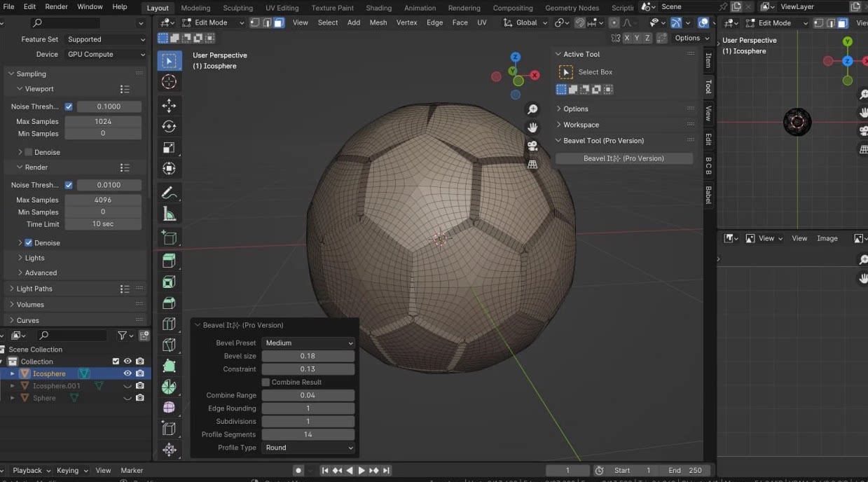868x482 pixels.
Task: Open Profile Type Round dropdown
Action: [308, 448]
